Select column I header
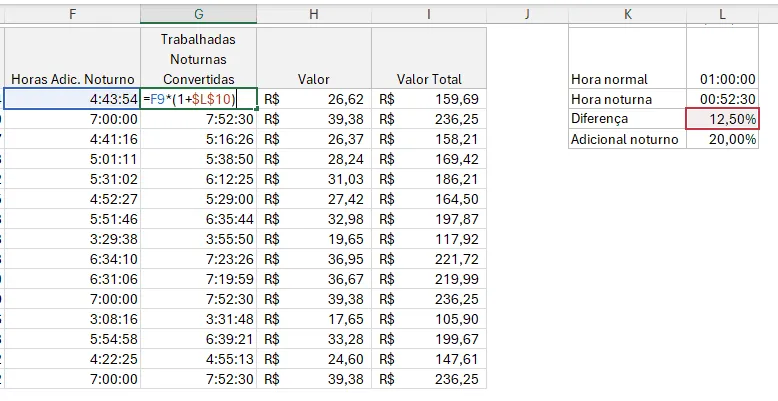The height and width of the screenshot is (401, 778). [x=429, y=14]
